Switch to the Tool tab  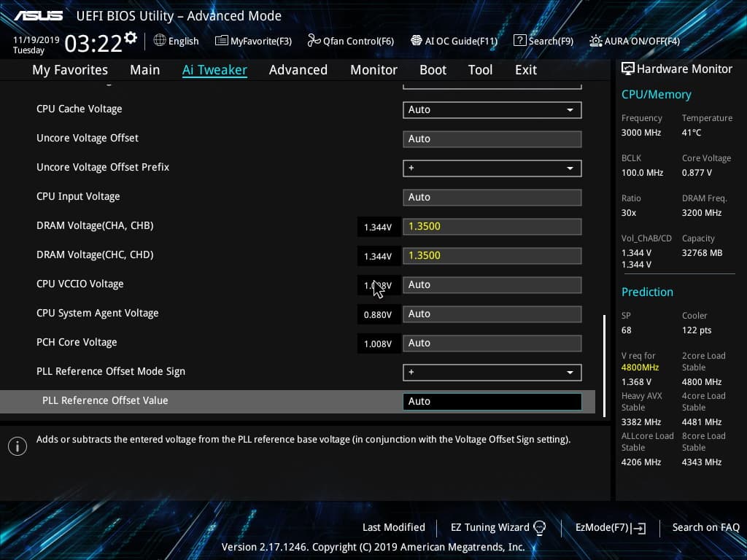pyautogui.click(x=480, y=70)
